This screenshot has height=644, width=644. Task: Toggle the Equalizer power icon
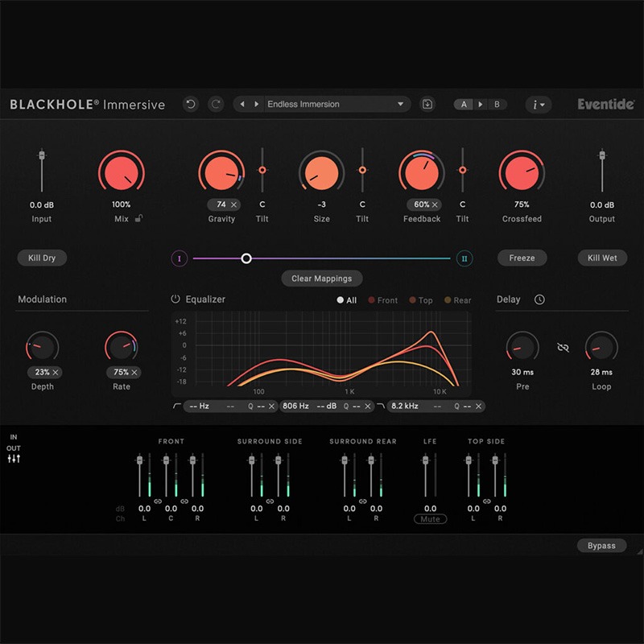pyautogui.click(x=175, y=299)
